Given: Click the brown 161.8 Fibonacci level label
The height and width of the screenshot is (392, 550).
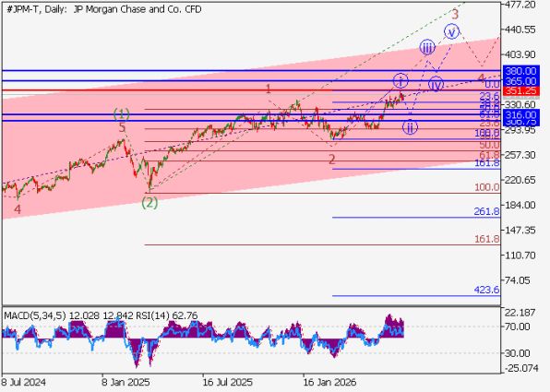Looking at the screenshot, I should (x=487, y=239).
